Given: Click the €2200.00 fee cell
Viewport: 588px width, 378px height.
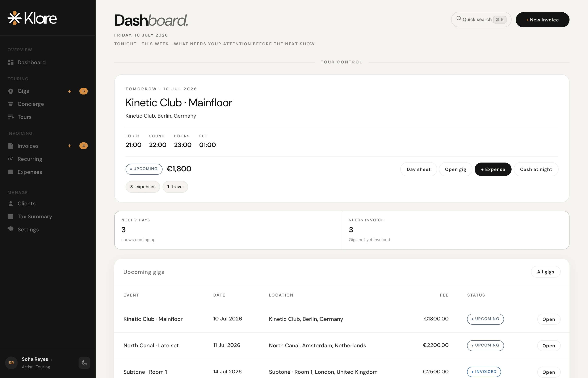Looking at the screenshot, I should click(x=435, y=345).
